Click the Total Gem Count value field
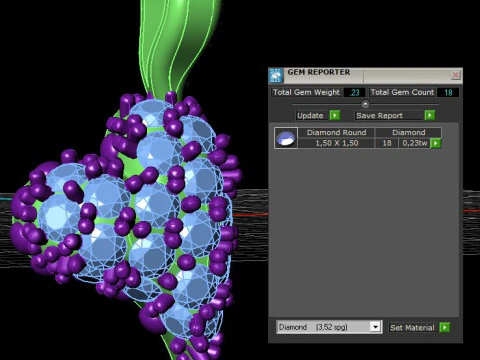 click(448, 92)
